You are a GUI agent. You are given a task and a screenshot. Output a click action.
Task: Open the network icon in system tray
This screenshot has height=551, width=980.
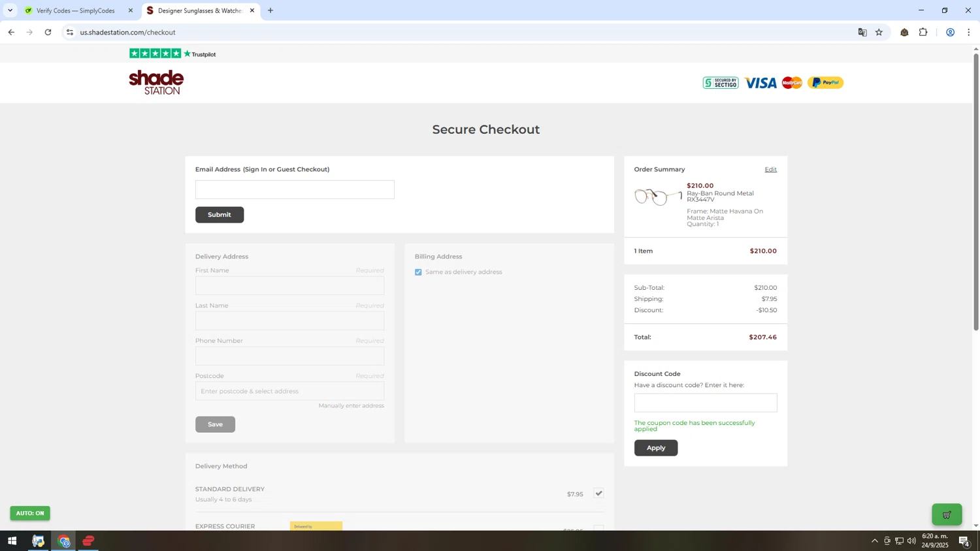point(899,541)
